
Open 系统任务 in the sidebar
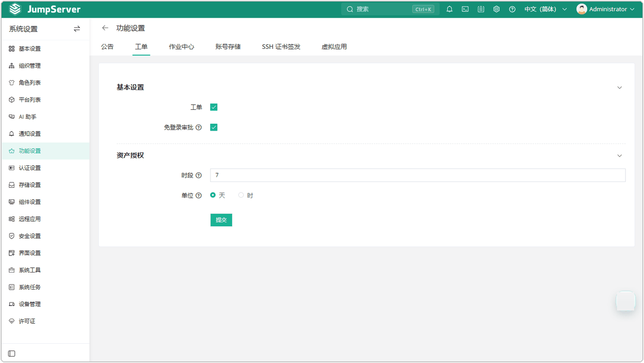pos(45,288)
